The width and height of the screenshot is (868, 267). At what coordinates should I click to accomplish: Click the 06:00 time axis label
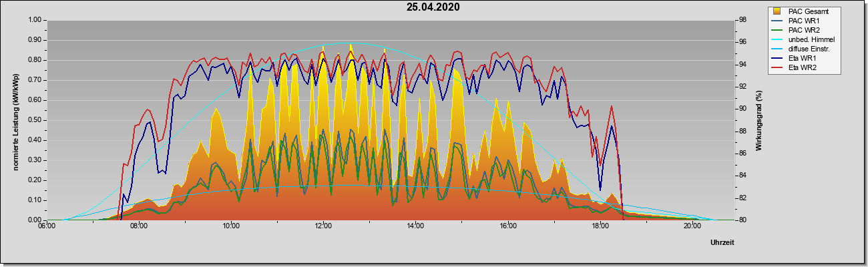point(47,226)
